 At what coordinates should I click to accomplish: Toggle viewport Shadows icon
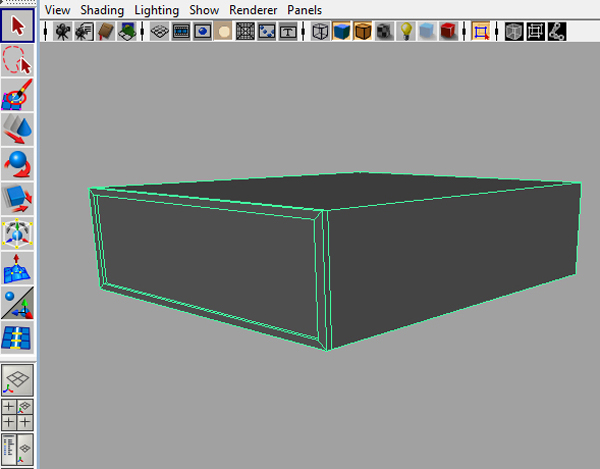(427, 31)
